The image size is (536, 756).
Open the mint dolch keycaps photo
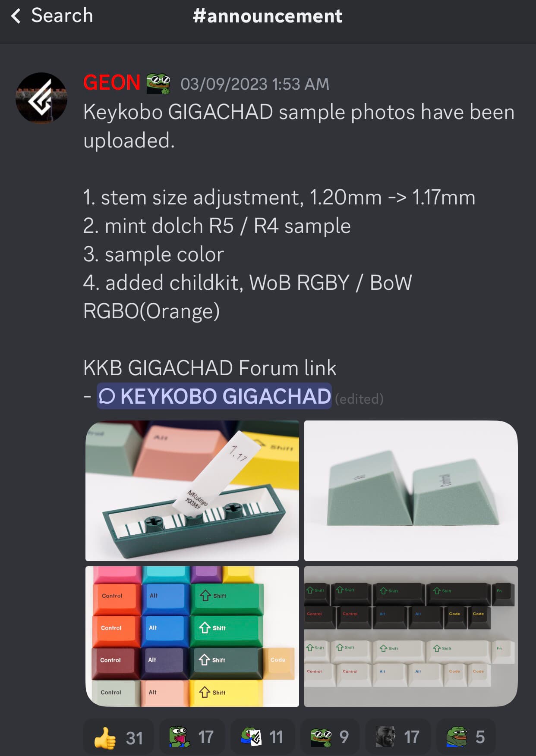click(x=411, y=491)
